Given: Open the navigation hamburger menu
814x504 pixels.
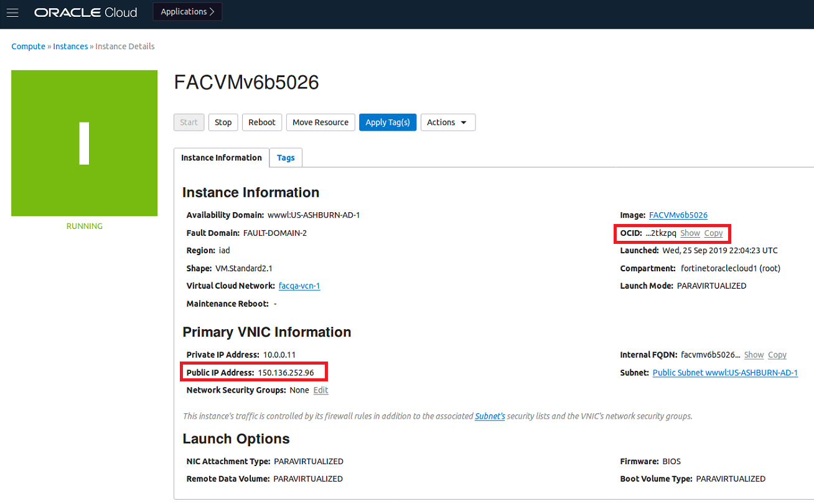Looking at the screenshot, I should click(12, 12).
